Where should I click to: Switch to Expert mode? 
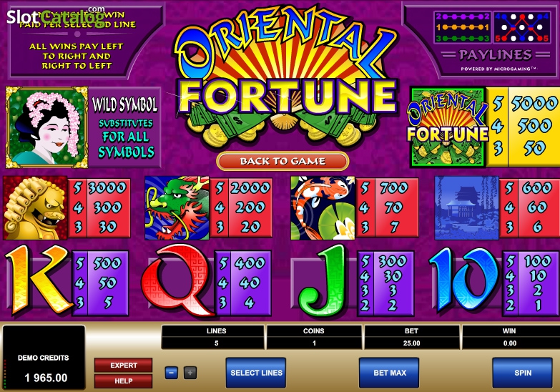[x=123, y=366]
